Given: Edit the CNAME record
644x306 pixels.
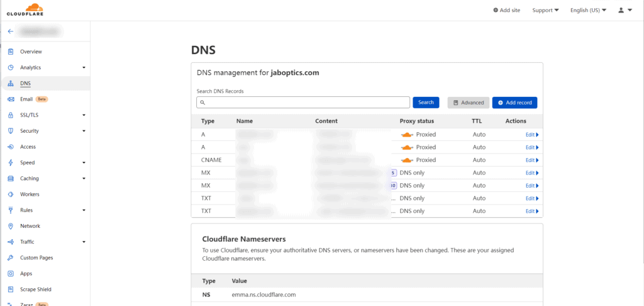Looking at the screenshot, I should click(532, 161).
